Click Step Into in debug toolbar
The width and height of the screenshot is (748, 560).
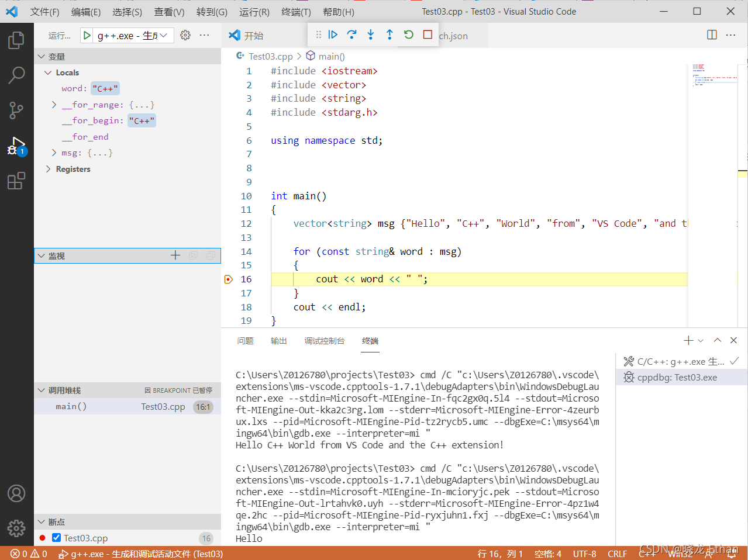coord(370,34)
